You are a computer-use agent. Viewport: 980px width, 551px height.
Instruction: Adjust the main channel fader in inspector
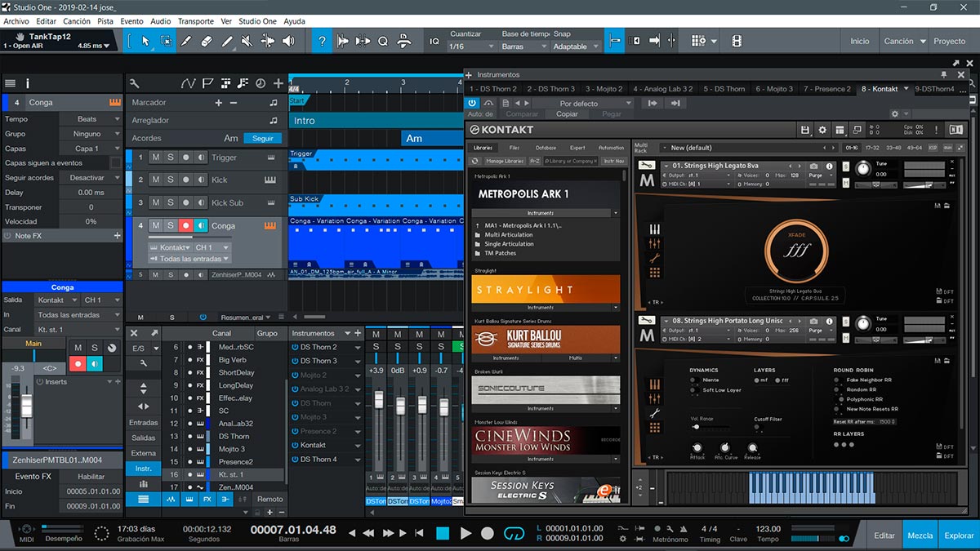pos(27,406)
